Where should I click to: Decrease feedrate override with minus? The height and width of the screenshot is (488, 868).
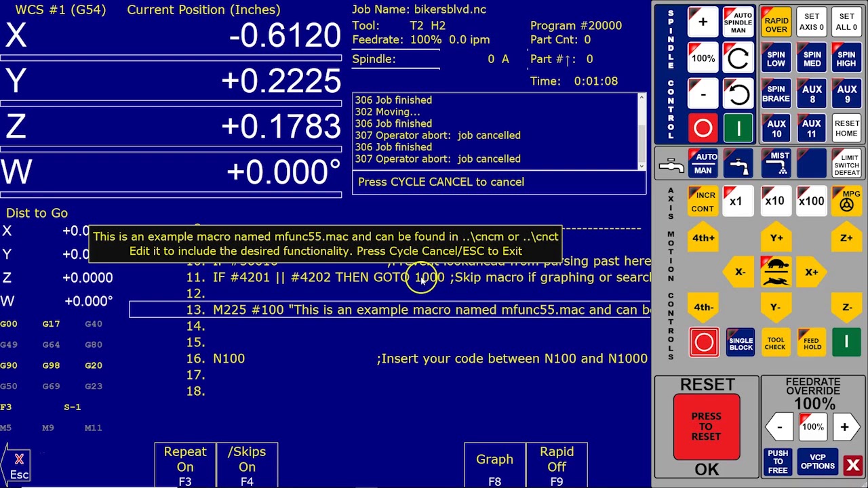(x=780, y=427)
